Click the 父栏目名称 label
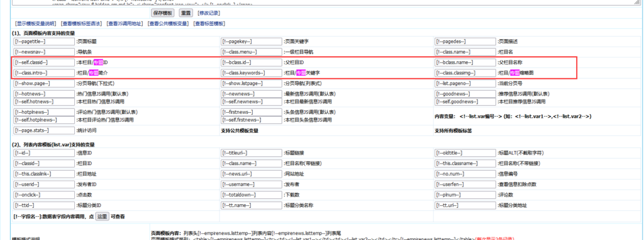The height and width of the screenshot is (240, 644). [x=510, y=62]
